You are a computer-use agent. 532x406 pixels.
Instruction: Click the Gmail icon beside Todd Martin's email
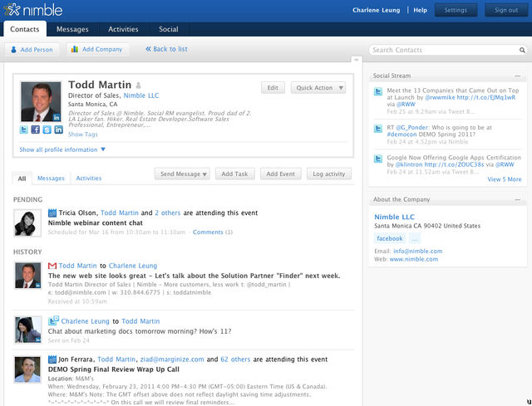pos(52,266)
